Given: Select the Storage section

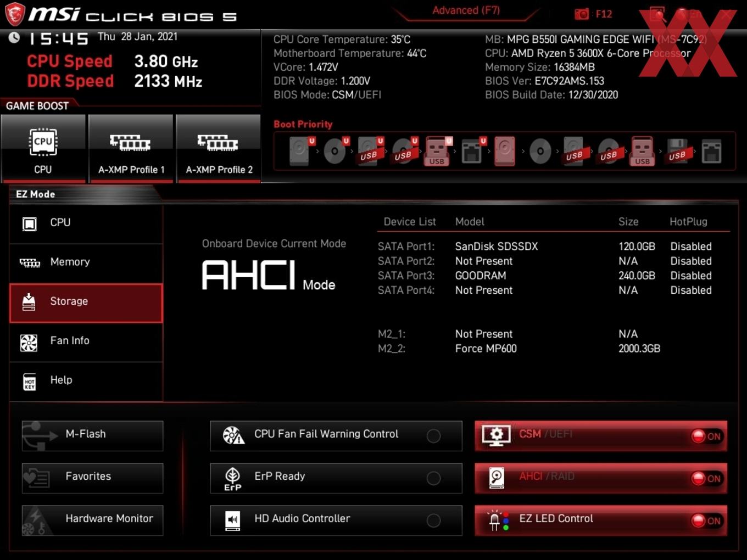Looking at the screenshot, I should click(86, 302).
